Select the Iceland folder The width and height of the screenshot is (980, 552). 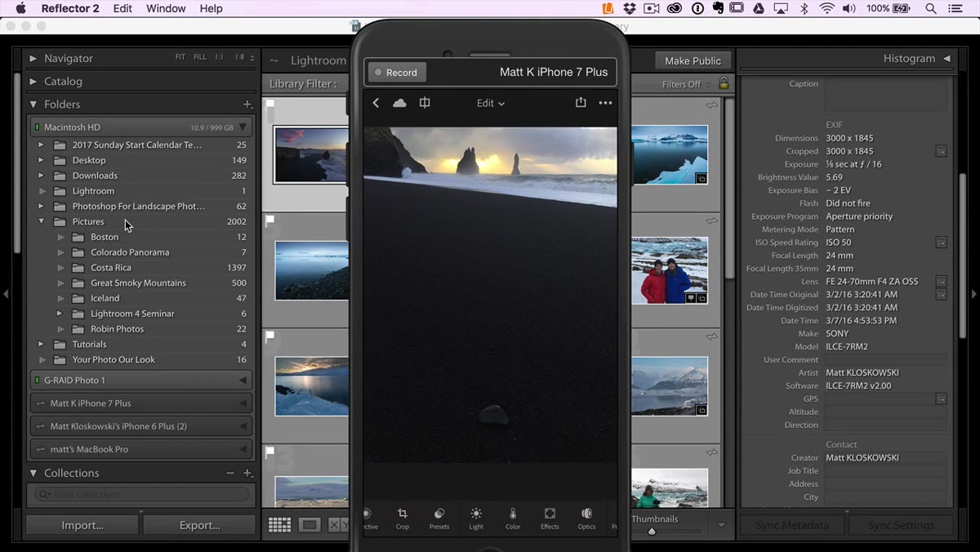(105, 299)
